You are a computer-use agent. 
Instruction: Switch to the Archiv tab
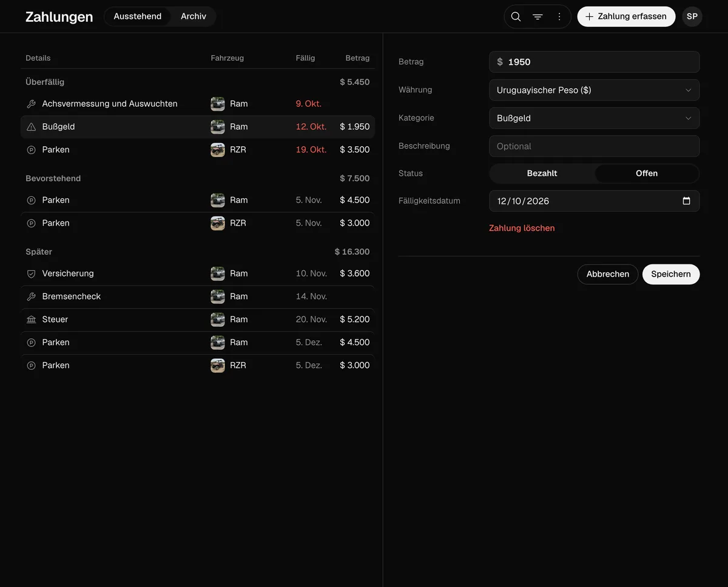(x=194, y=16)
